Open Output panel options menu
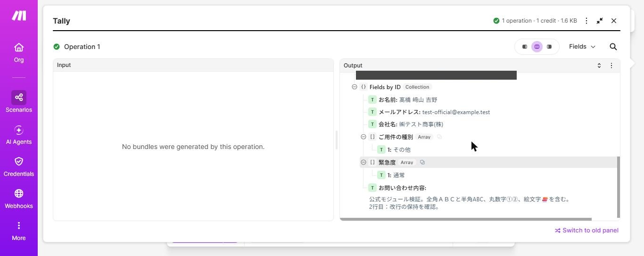This screenshot has width=644, height=256. [611, 66]
